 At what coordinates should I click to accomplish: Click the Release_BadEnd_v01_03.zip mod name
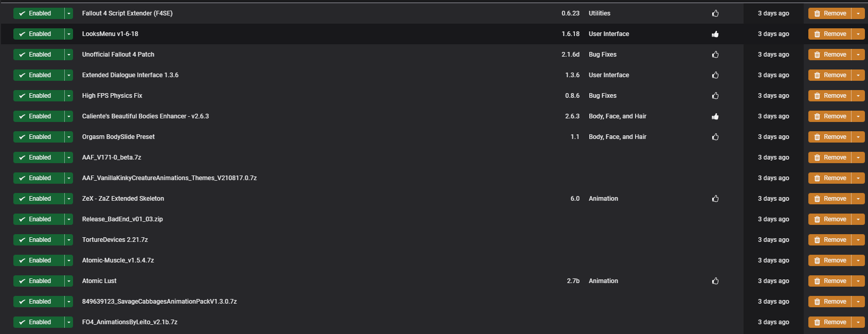pyautogui.click(x=122, y=219)
